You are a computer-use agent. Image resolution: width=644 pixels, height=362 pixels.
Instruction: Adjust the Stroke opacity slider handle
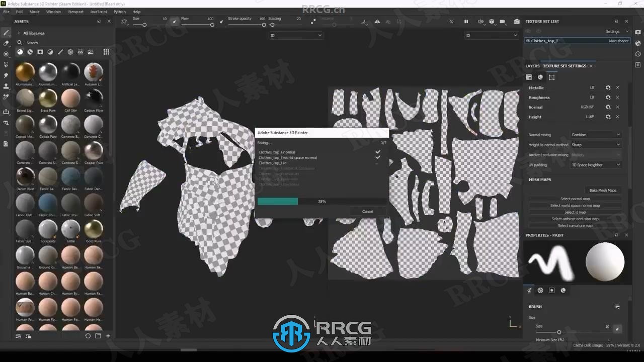pyautogui.click(x=264, y=25)
